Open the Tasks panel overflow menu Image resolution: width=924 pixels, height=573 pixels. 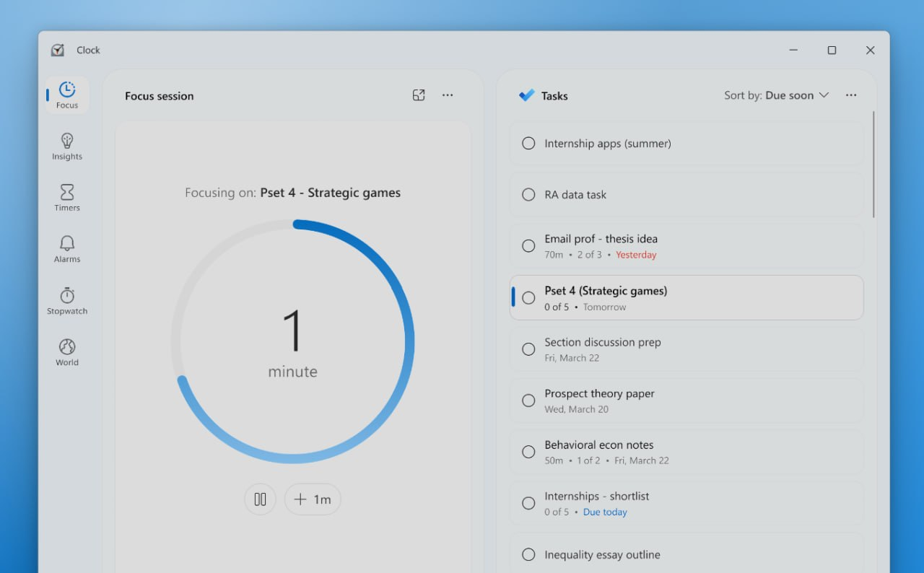coord(851,95)
